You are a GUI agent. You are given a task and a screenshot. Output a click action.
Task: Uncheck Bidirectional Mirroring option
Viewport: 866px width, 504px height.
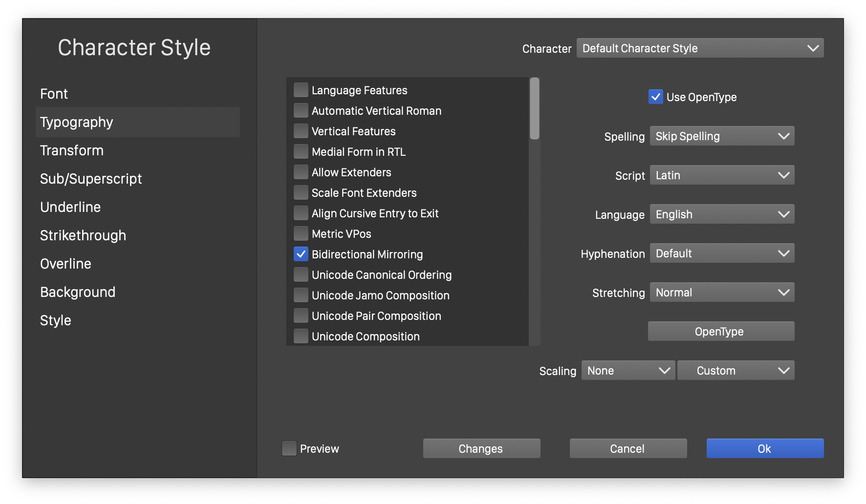click(x=301, y=254)
